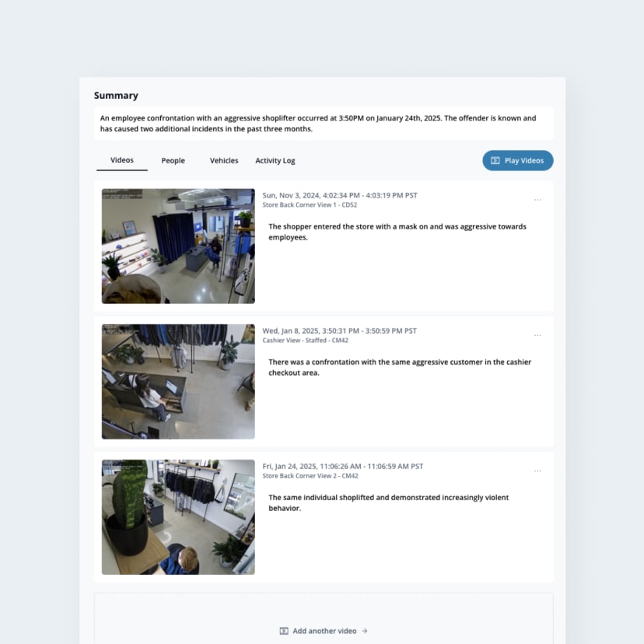Screen dimensions: 644x644
Task: Edit the Summary text field
Action: [324, 124]
